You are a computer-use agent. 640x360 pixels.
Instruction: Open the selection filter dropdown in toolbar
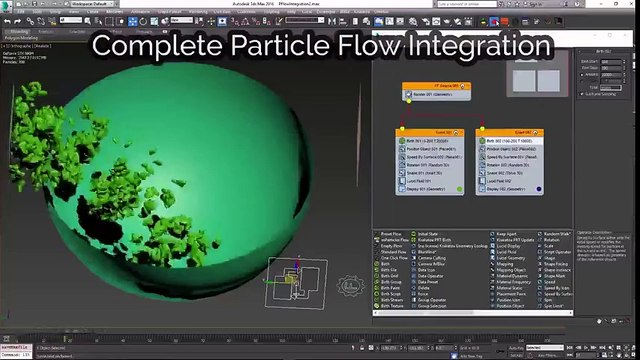[x=71, y=20]
